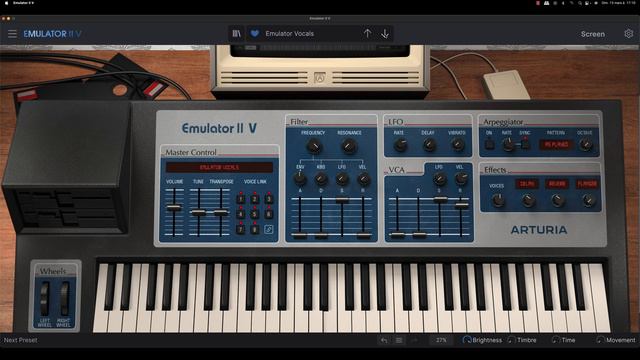Open the second effect type selector (Reverb)

tap(557, 184)
